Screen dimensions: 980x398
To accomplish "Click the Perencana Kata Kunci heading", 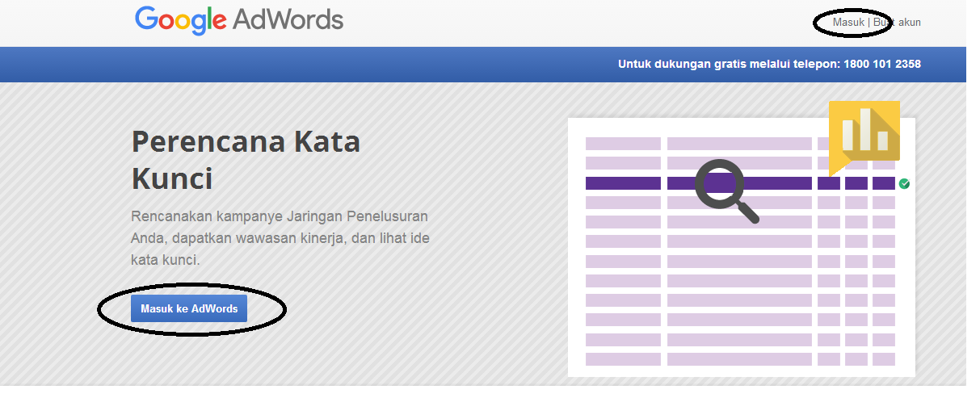I will (x=246, y=160).
